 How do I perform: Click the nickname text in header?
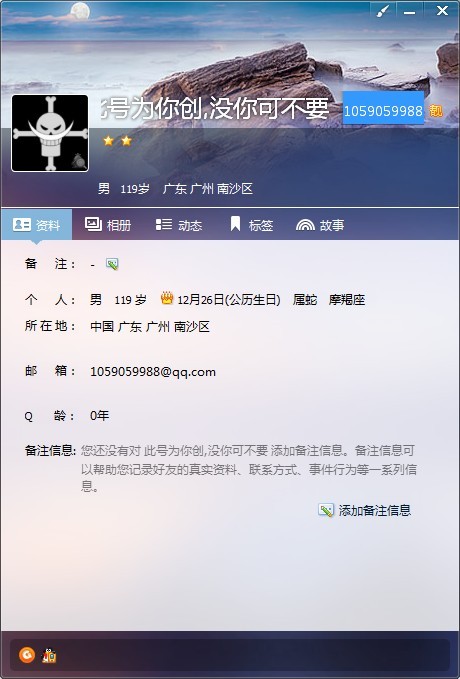(215, 108)
